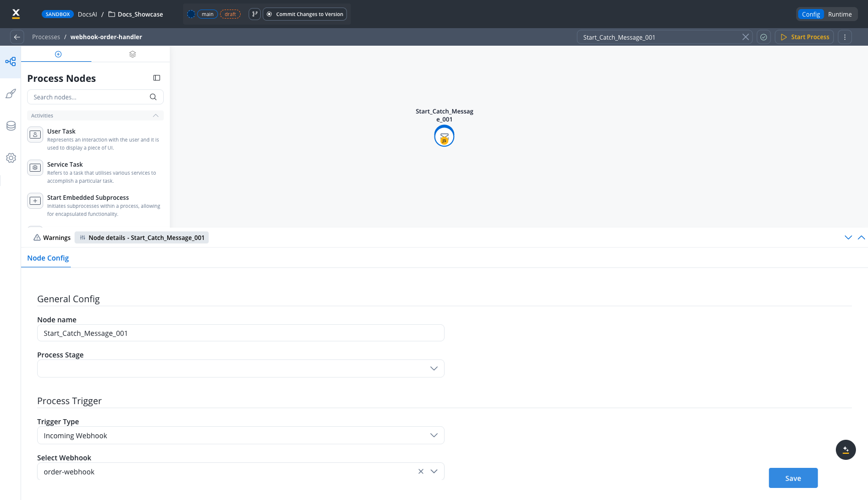The height and width of the screenshot is (500, 868).
Task: Click the import icon at bottom right
Action: click(x=846, y=450)
